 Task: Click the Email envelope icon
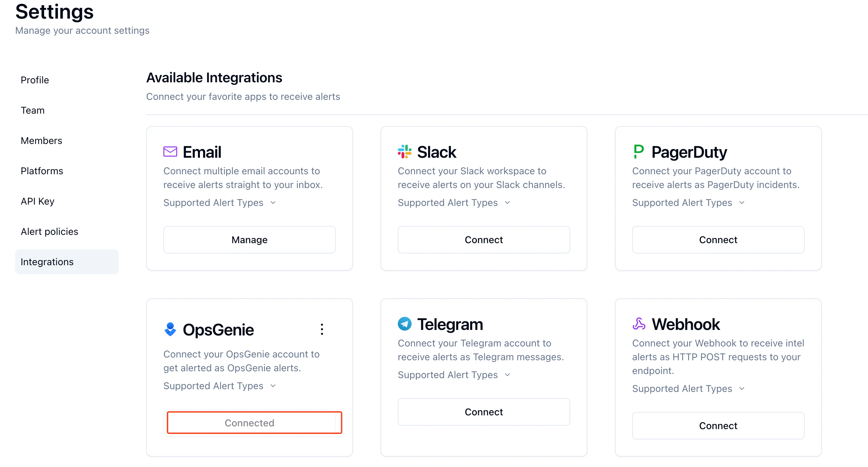(x=170, y=152)
